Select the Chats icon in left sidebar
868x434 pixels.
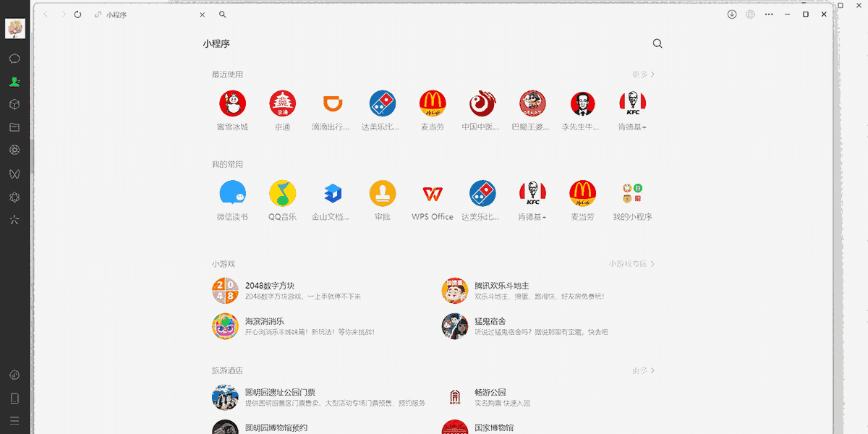(14, 59)
